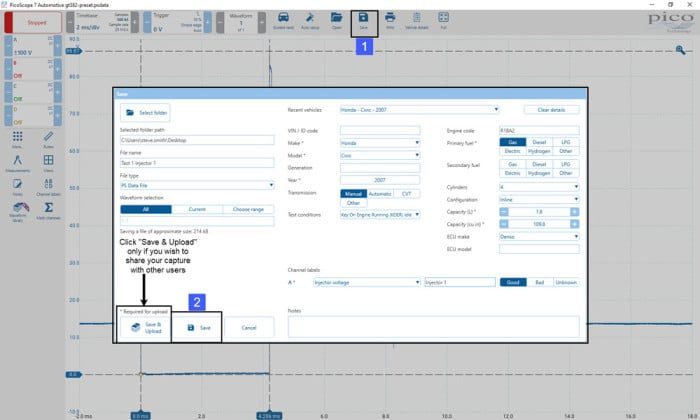700x420 pixels.
Task: Lower the Trigger level with minus button
Action: coord(147,22)
